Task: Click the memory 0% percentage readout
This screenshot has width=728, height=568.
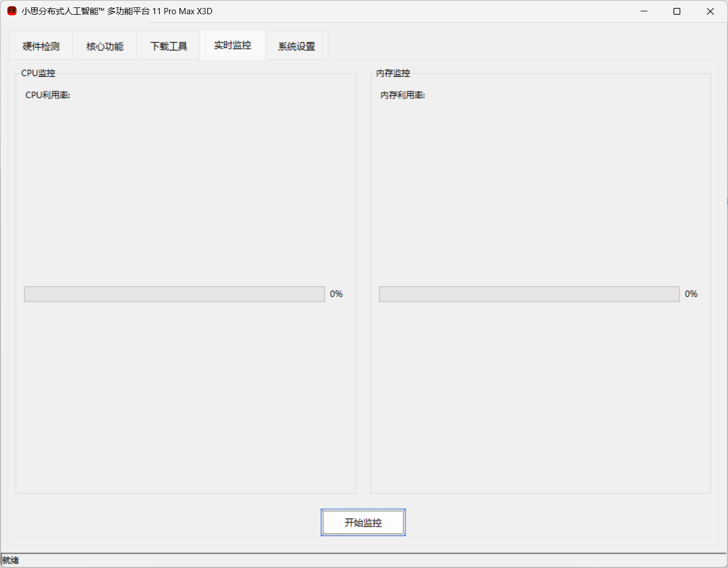Action: (x=691, y=294)
